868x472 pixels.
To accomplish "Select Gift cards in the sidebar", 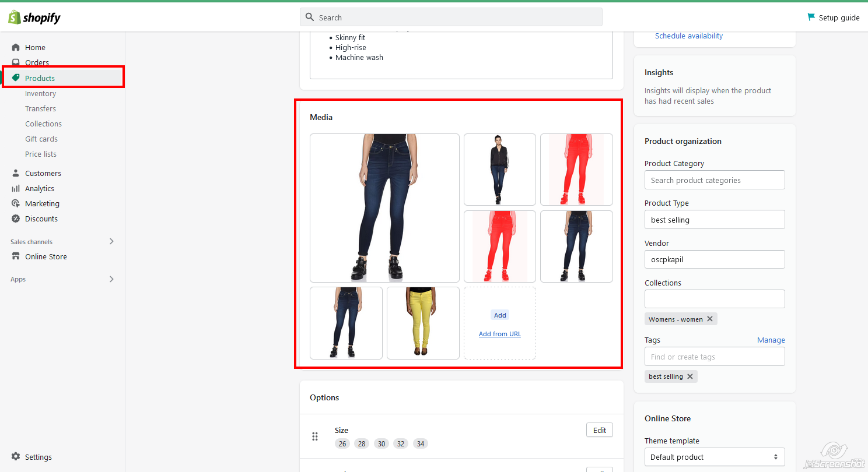I will [41, 139].
